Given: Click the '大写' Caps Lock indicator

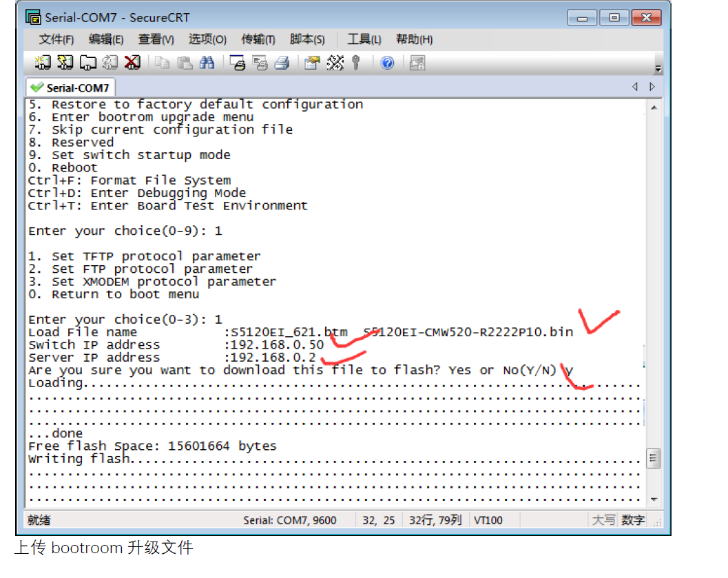Looking at the screenshot, I should [x=603, y=520].
